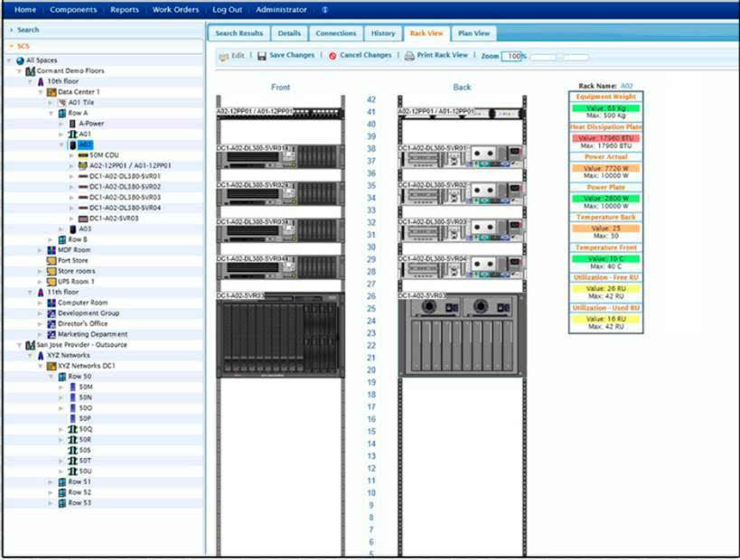Expand the Row 51 tree node
The image size is (740, 560).
[x=52, y=482]
